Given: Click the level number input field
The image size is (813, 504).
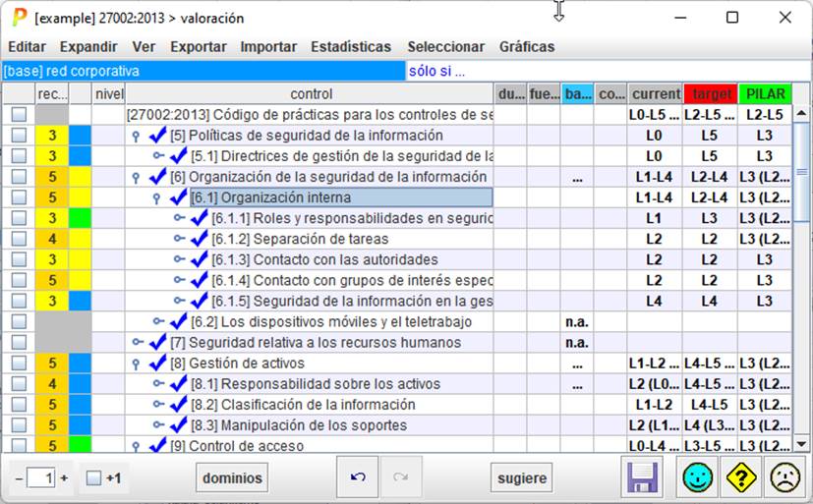Looking at the screenshot, I should 41,477.
